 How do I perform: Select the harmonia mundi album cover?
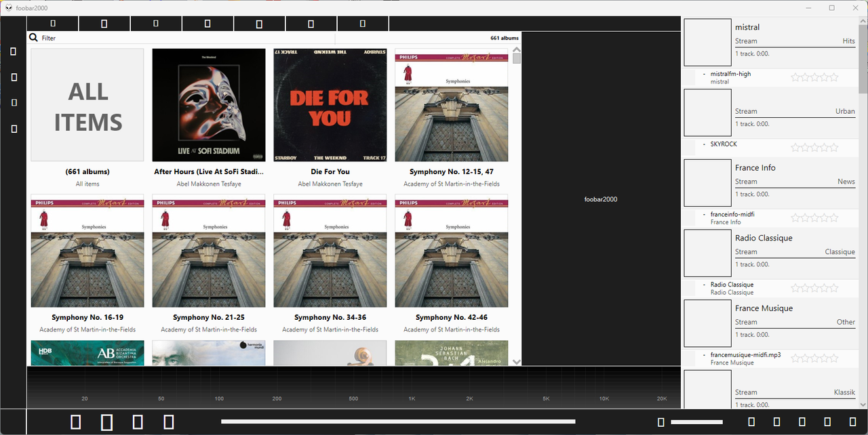coord(209,353)
